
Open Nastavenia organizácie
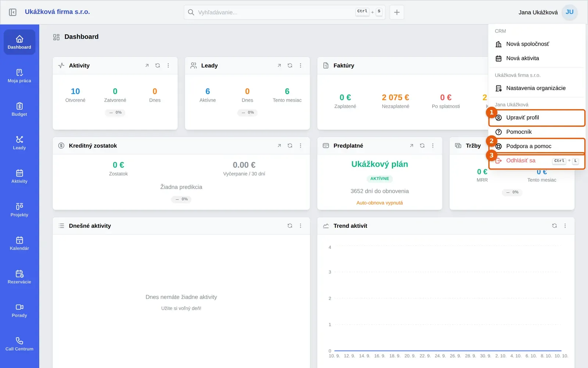537,88
